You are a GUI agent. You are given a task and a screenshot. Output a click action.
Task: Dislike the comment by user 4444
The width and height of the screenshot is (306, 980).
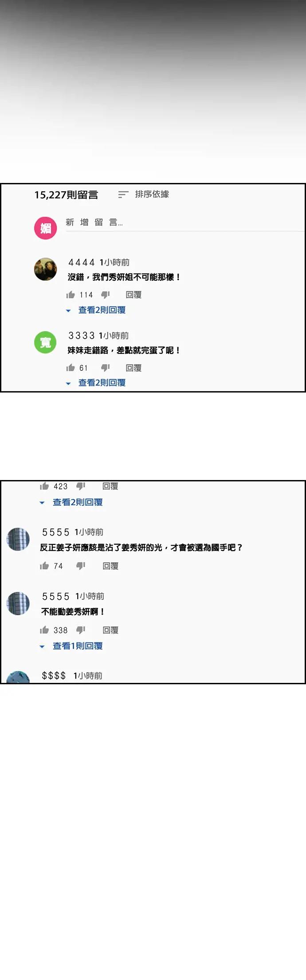106,295
